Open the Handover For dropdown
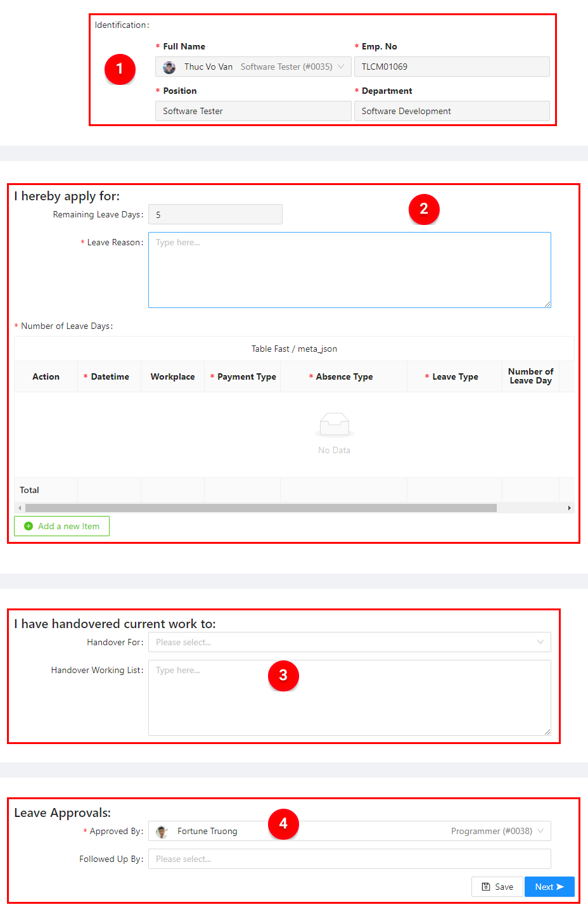 pos(349,642)
